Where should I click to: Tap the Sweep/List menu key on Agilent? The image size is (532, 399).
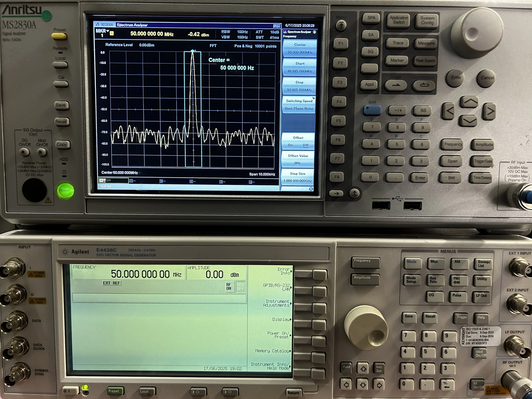point(483,265)
